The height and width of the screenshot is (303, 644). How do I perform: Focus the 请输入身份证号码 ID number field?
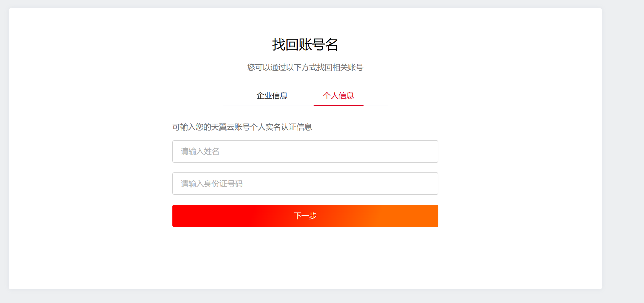(305, 184)
